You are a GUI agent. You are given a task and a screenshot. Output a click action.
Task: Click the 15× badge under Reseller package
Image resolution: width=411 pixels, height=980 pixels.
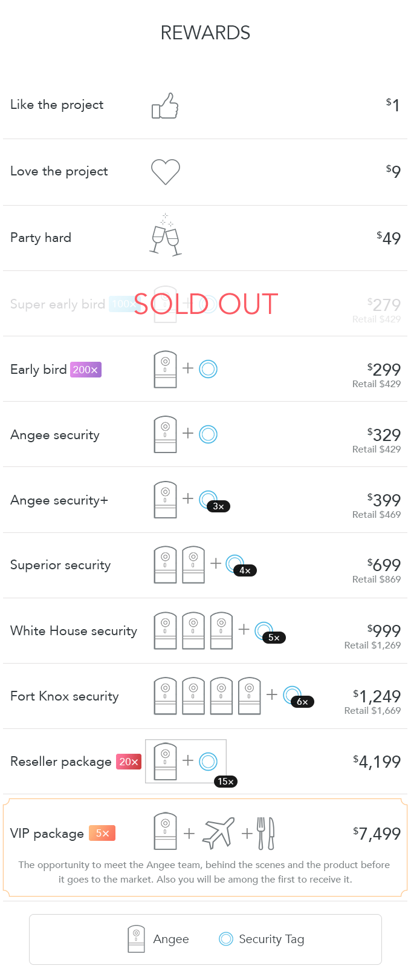click(226, 782)
